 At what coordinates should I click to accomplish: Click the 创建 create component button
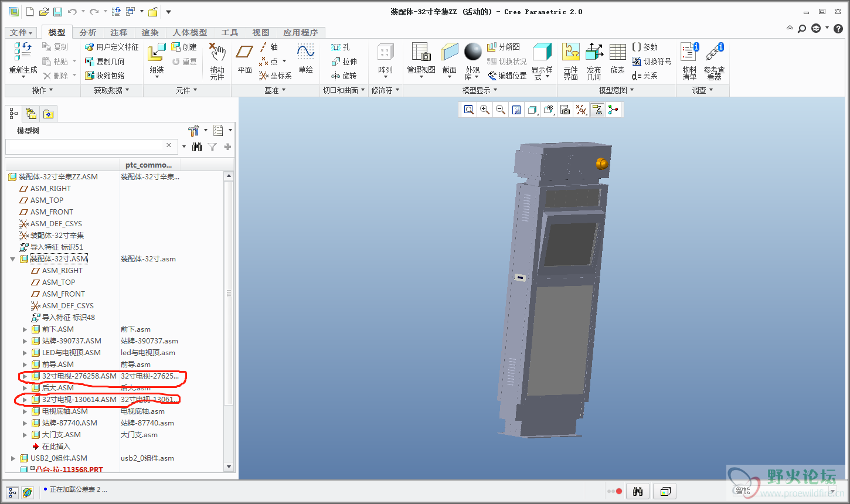point(184,47)
